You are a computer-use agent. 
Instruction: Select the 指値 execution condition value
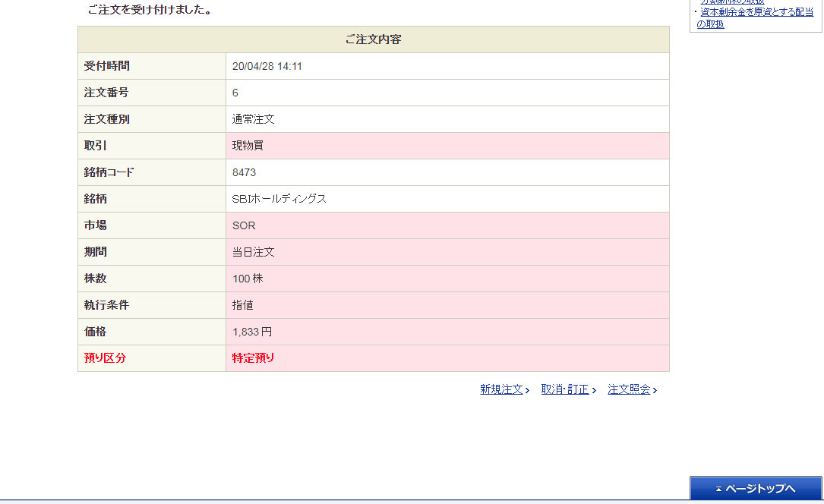tap(243, 305)
